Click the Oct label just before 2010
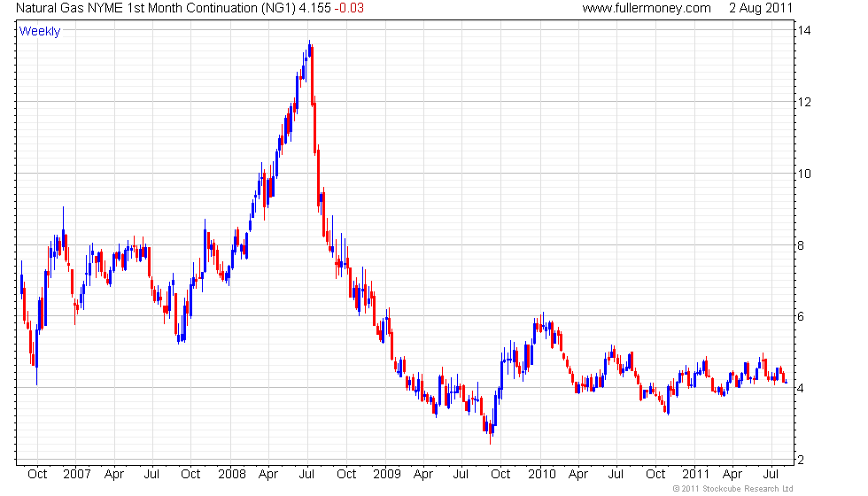 tap(500, 475)
